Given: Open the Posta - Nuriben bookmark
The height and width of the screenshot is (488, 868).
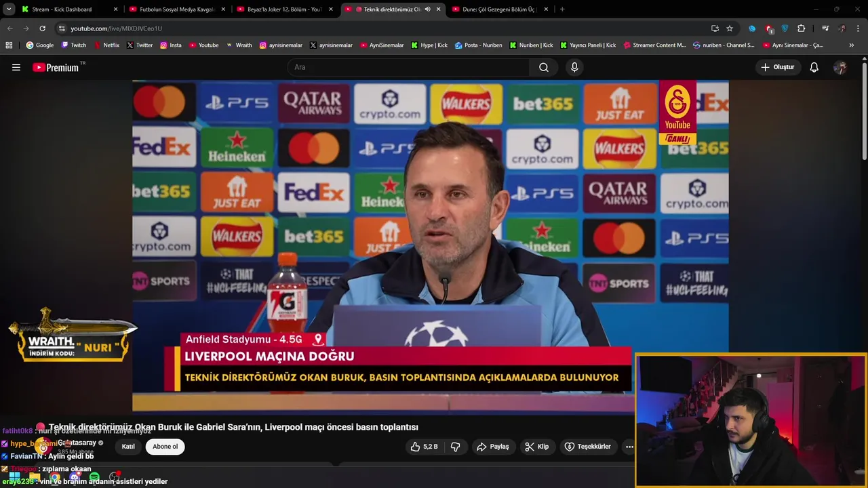Looking at the screenshot, I should (478, 45).
